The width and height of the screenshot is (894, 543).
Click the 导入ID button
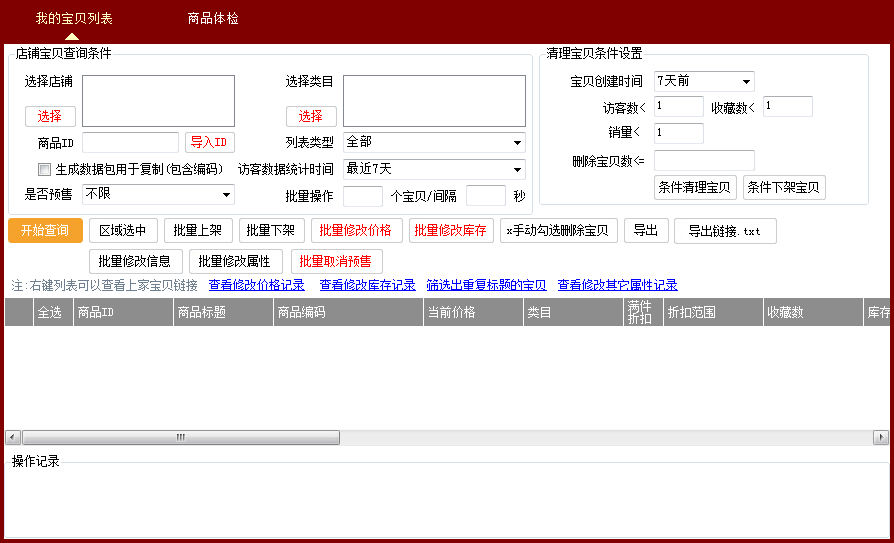tap(209, 142)
